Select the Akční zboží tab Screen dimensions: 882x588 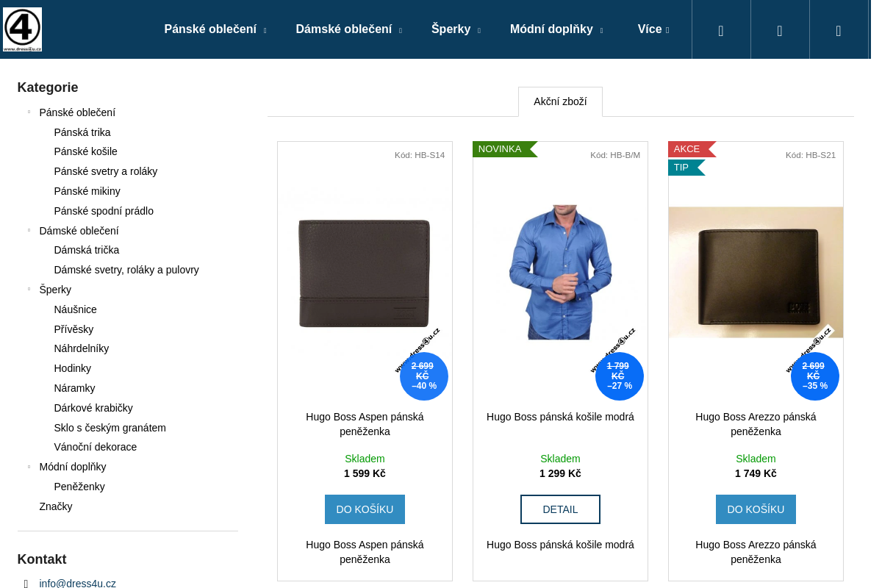coord(560,101)
